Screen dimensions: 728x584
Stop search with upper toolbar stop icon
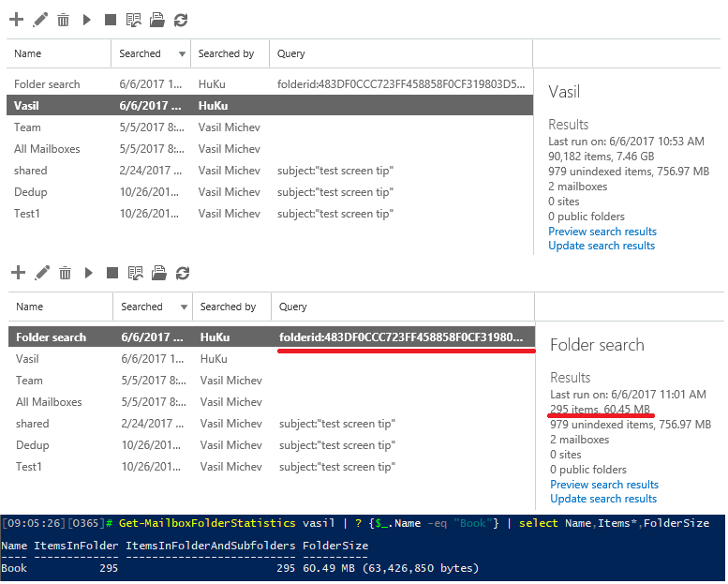pyautogui.click(x=111, y=20)
